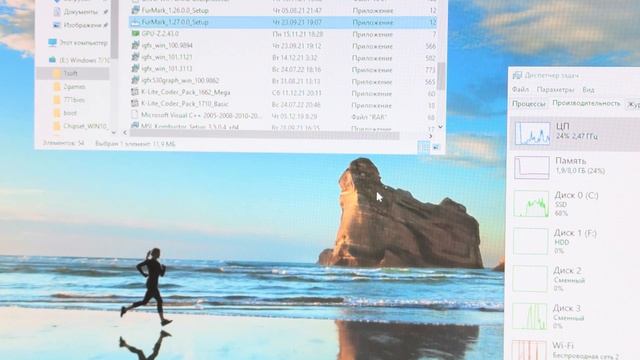Click the GPU-Z.2.43.0 green application icon
Screen dimensions: 640x360
135,33
